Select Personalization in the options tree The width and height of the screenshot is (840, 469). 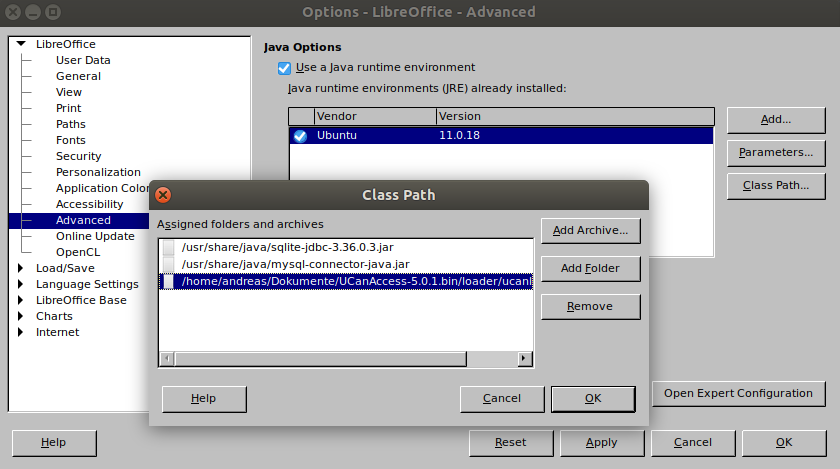[x=98, y=172]
